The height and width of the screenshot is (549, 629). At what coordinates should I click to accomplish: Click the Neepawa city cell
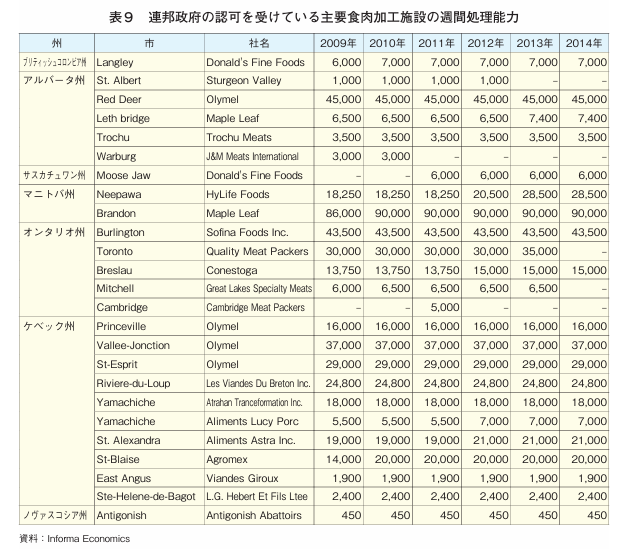149,194
